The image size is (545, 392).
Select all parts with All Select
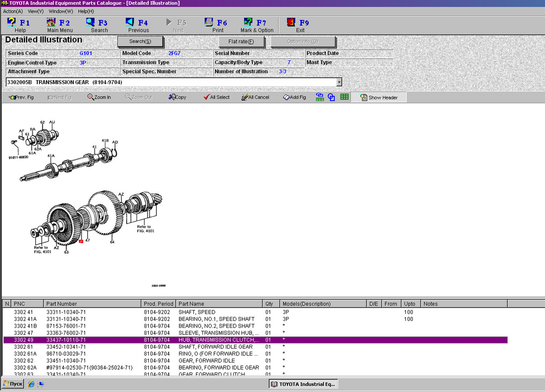tap(217, 97)
